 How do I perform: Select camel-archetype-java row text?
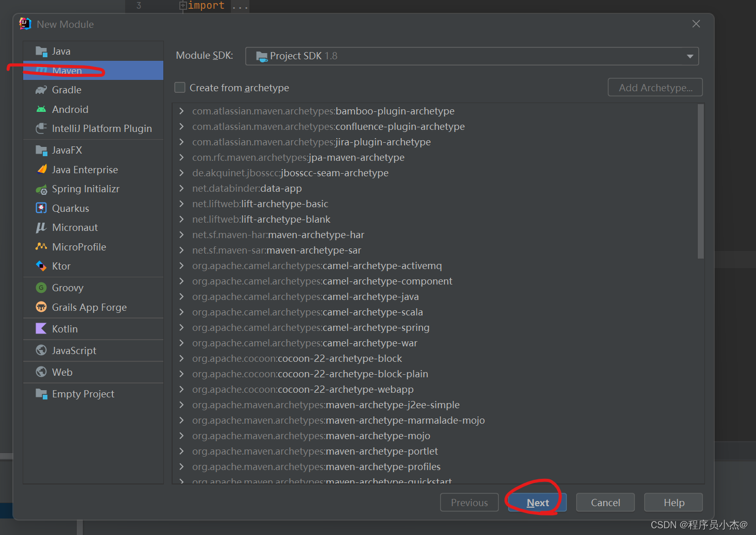click(x=306, y=296)
